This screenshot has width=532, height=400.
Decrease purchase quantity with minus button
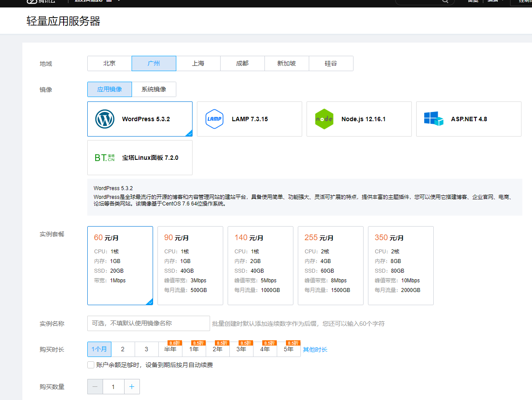pyautogui.click(x=95, y=387)
